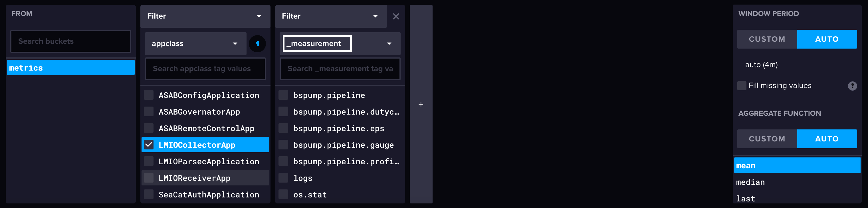
Task: Open the appclass tag key dropdown
Action: coord(195,43)
